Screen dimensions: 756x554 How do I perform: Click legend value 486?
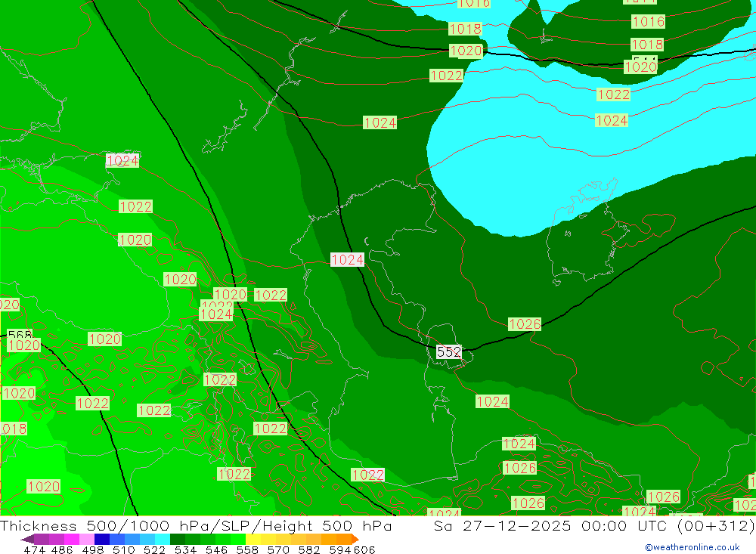pos(62,549)
